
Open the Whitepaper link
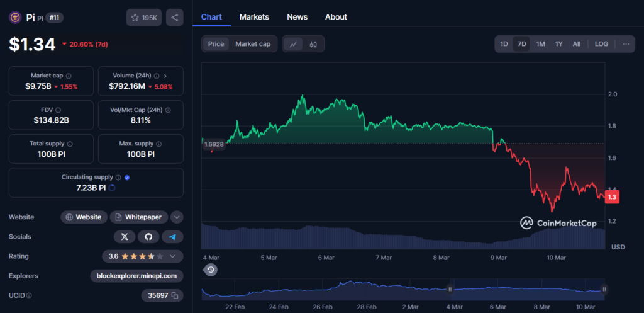click(139, 217)
